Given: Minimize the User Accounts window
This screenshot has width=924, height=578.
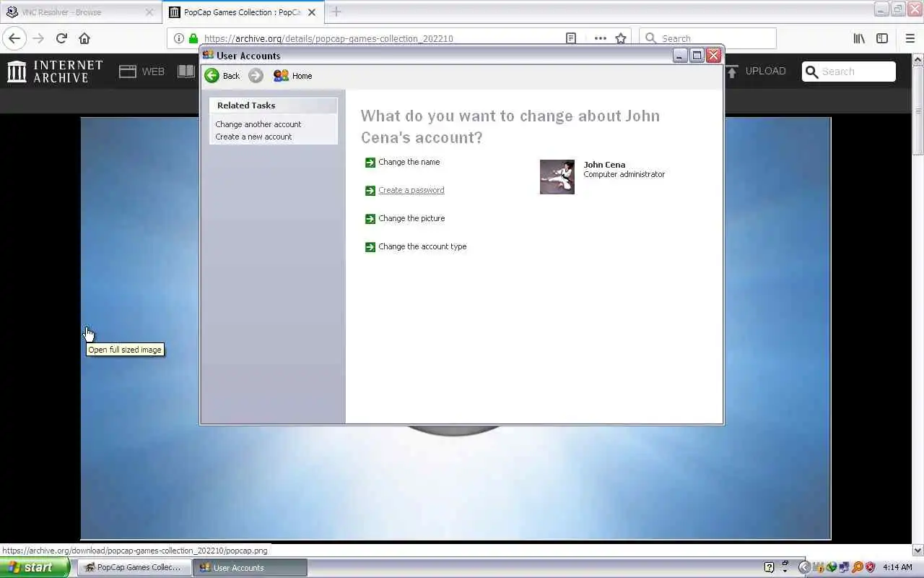Looking at the screenshot, I should [680, 56].
